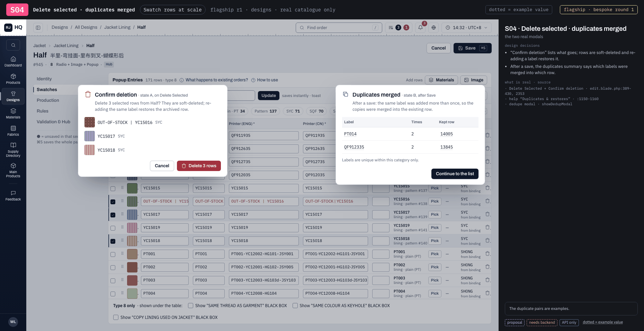Viewport: 644px width, 331px height.
Task: Delete the YC15019 row via trash icon
Action: [x=488, y=227]
